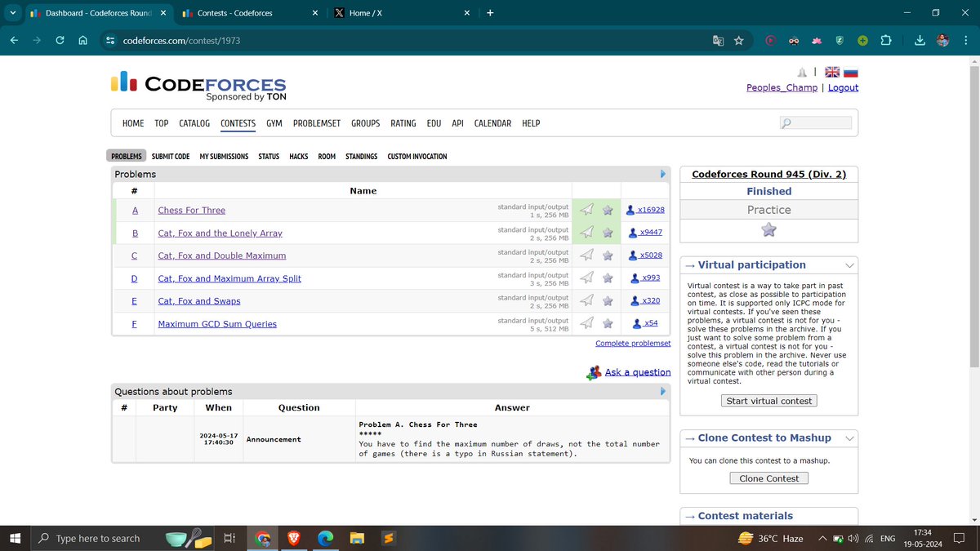The width and height of the screenshot is (980, 551).
Task: Click the browser address bar URL
Action: point(181,40)
